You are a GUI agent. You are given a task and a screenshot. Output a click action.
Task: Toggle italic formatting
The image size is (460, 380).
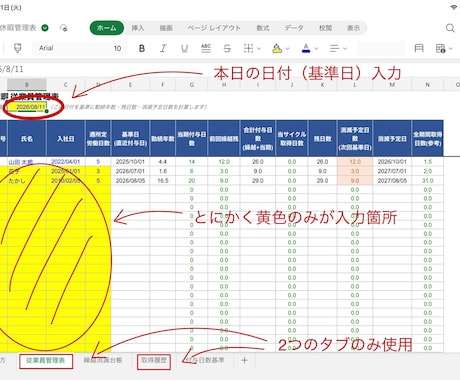click(163, 48)
